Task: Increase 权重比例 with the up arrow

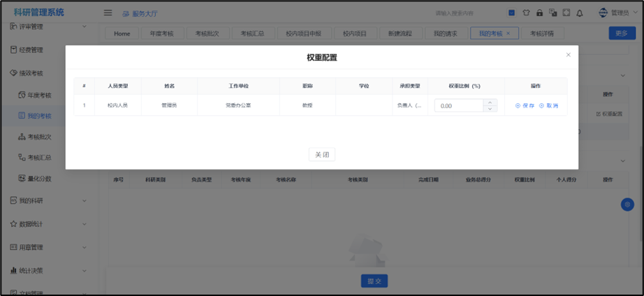Action: coord(491,102)
